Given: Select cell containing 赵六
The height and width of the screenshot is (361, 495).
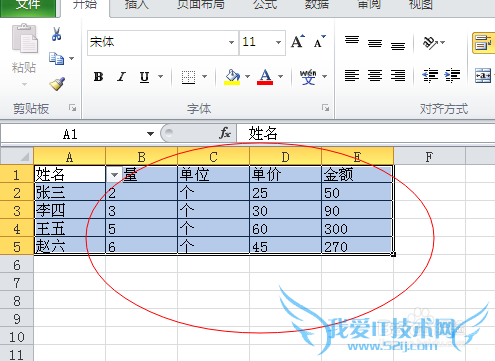Looking at the screenshot, I should click(69, 246).
